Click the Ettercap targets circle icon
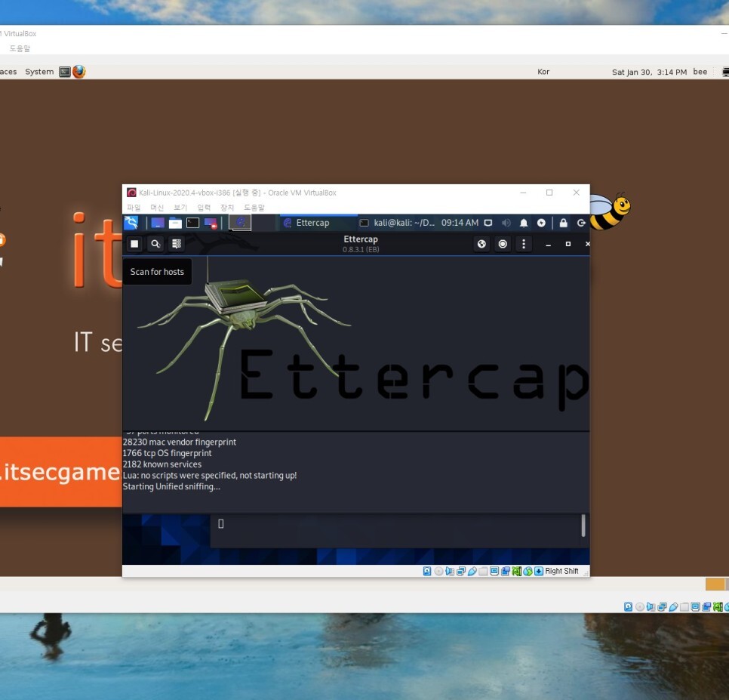This screenshot has height=700, width=729. pyautogui.click(x=503, y=244)
